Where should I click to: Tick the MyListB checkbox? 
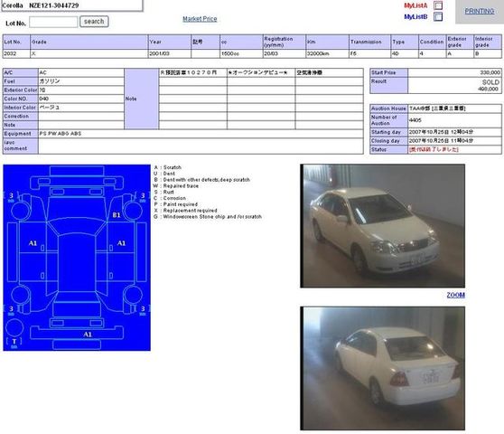point(438,17)
